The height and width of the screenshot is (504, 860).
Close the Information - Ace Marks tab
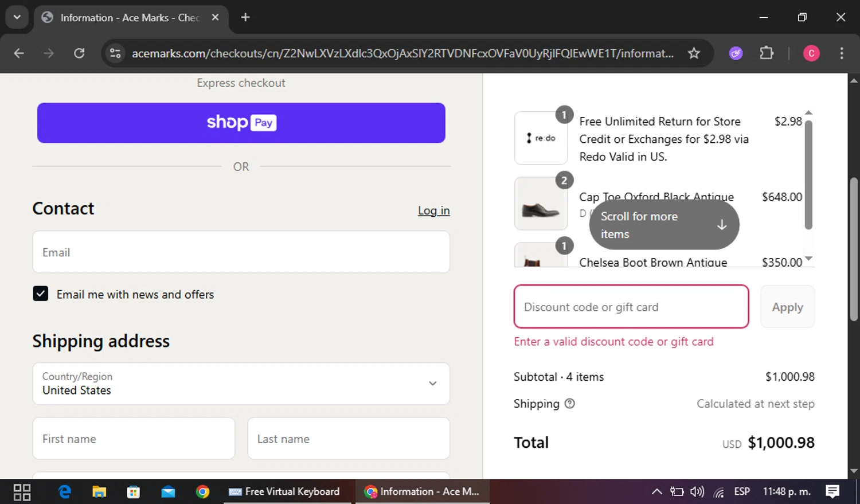[215, 17]
